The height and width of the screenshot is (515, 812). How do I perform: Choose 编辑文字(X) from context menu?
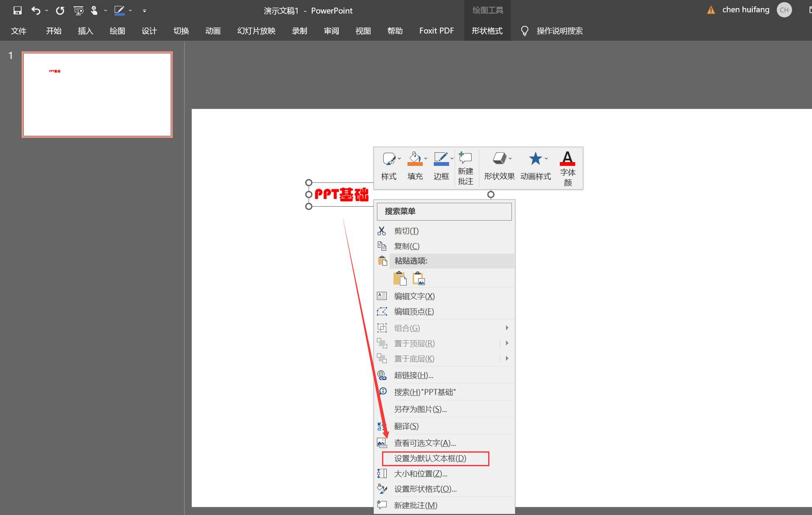(x=444, y=296)
